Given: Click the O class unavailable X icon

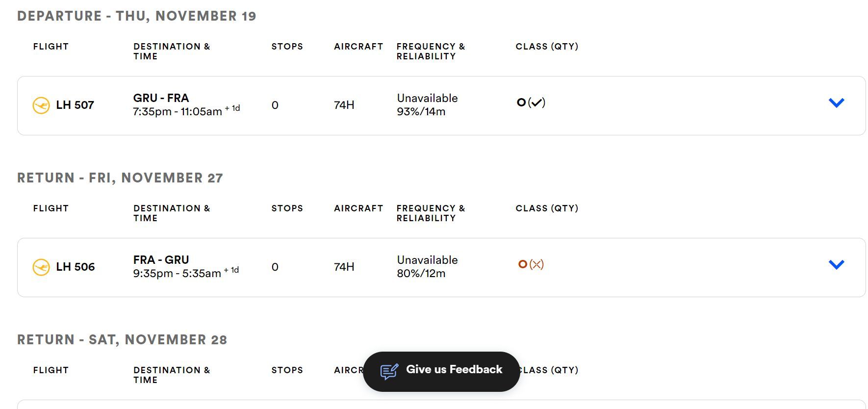Looking at the screenshot, I should 536,264.
